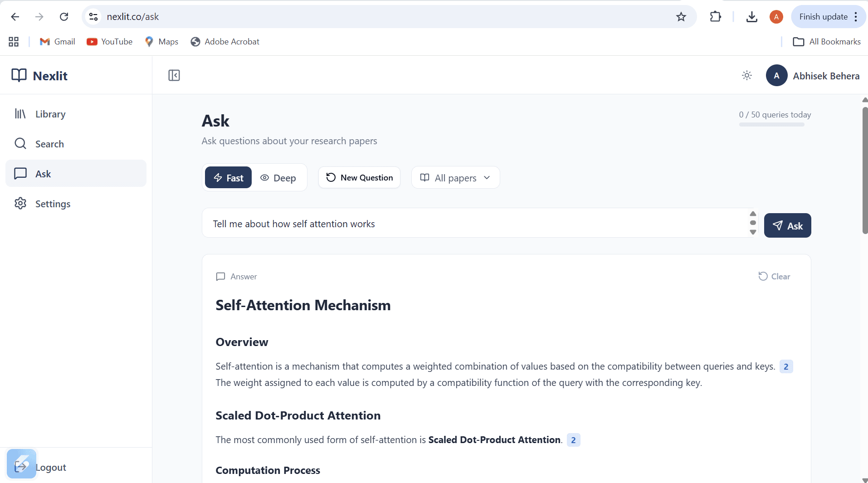Toggle New Question mode
The width and height of the screenshot is (868, 483).
tap(359, 177)
